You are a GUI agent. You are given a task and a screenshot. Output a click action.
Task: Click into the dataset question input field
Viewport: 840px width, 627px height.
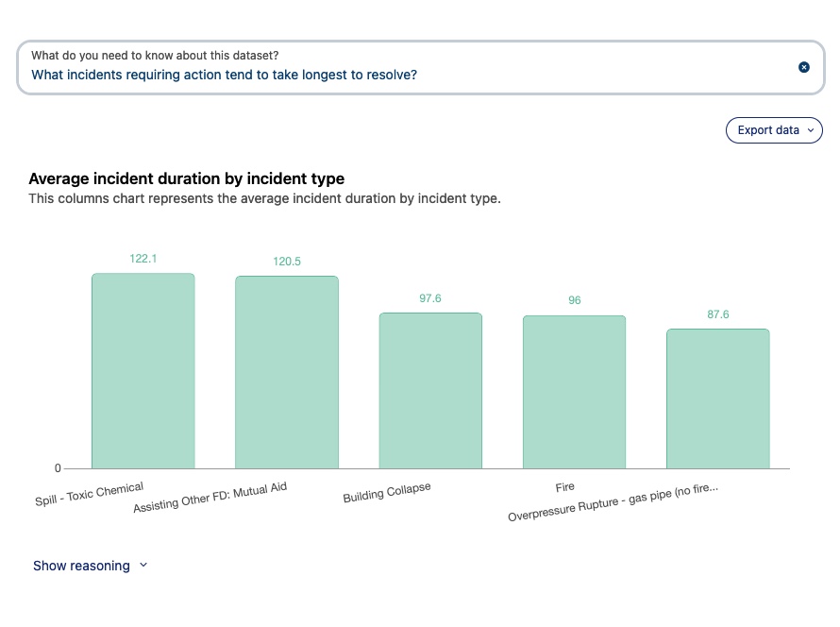(x=406, y=74)
